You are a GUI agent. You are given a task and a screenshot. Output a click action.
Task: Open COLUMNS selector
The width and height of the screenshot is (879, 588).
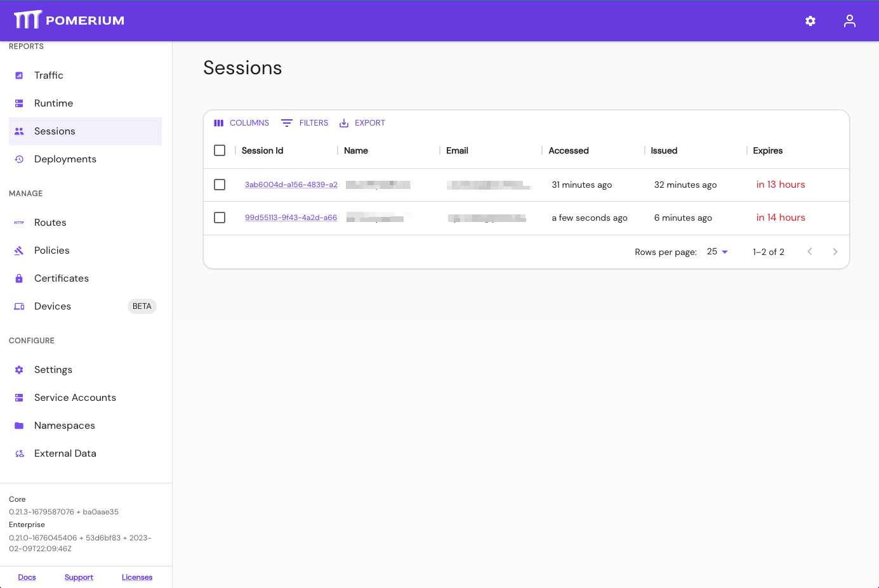pyautogui.click(x=241, y=123)
